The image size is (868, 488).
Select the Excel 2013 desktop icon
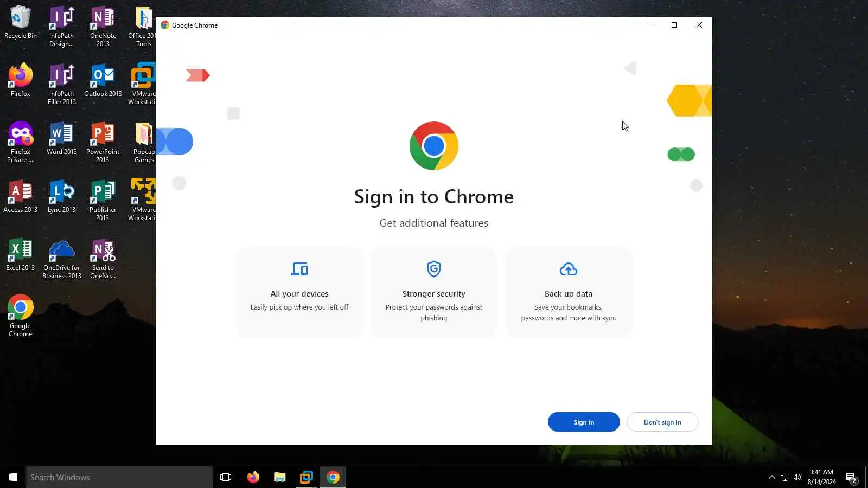tap(20, 254)
